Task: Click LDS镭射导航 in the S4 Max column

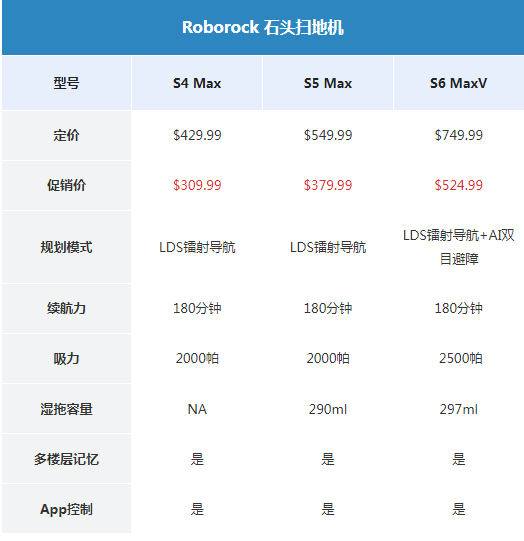Action: (197, 247)
